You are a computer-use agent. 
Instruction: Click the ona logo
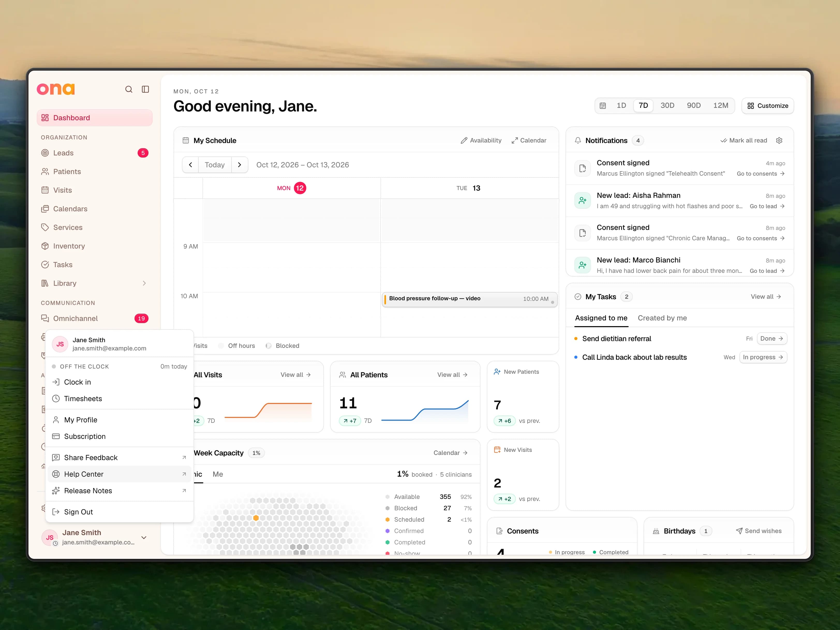[56, 89]
